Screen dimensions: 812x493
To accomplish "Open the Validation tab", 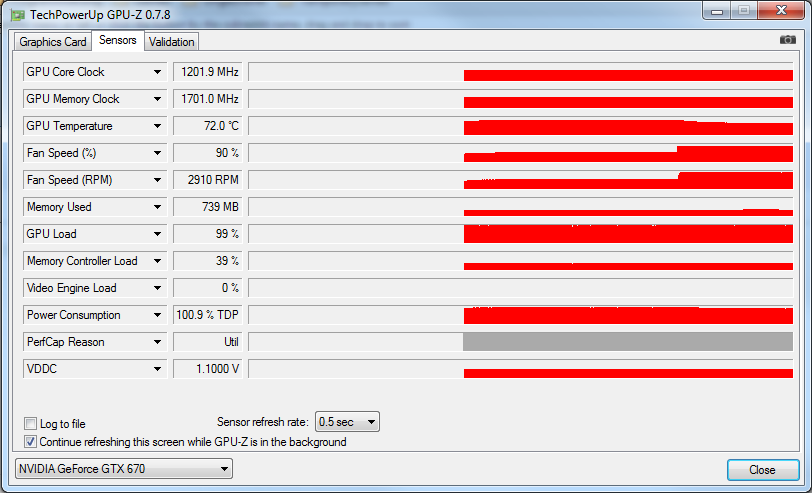I will pyautogui.click(x=171, y=42).
